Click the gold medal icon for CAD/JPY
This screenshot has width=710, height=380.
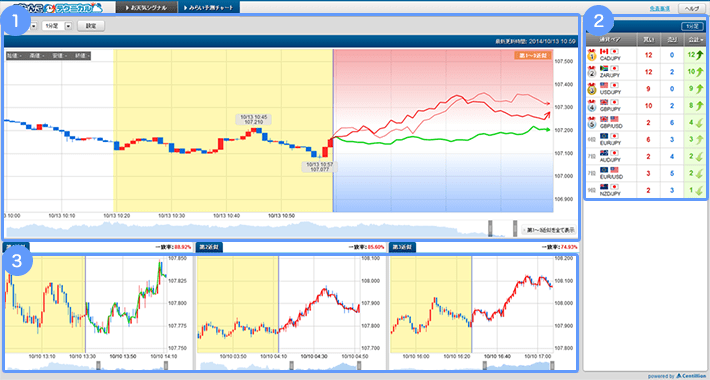tap(592, 55)
